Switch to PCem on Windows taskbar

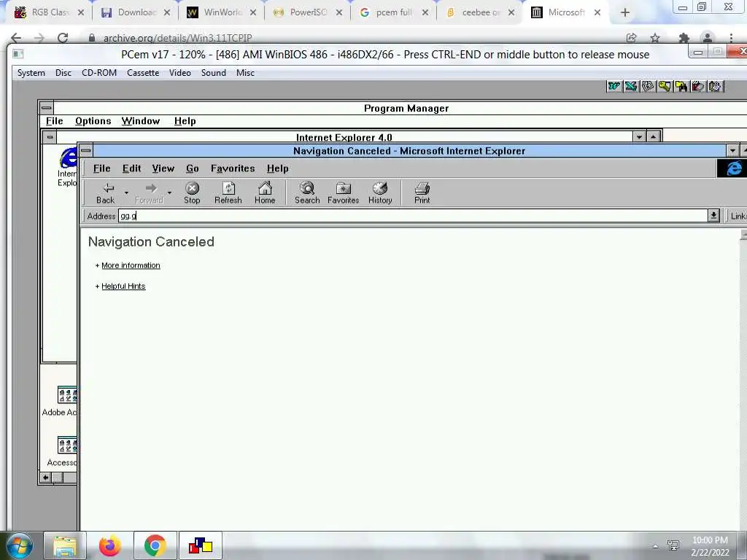point(200,545)
